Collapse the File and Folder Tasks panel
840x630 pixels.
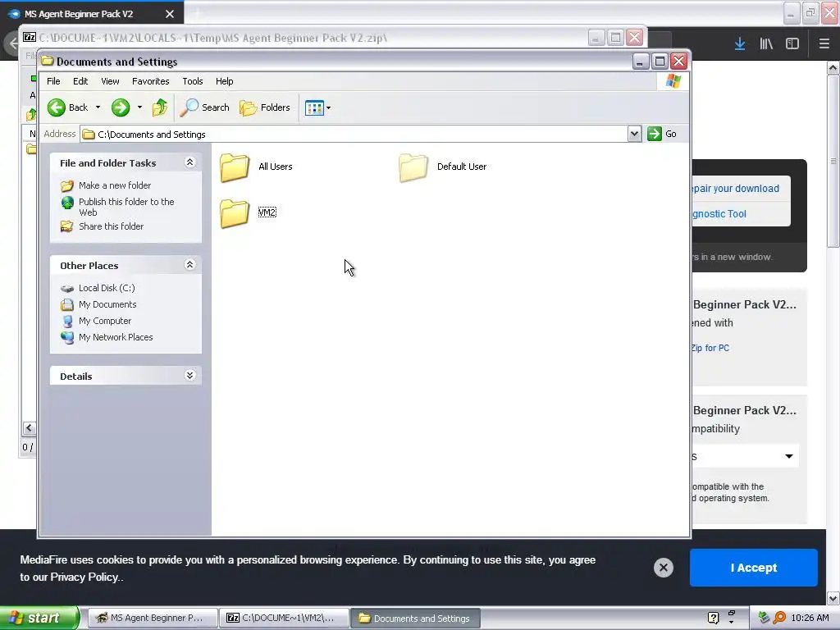[189, 162]
